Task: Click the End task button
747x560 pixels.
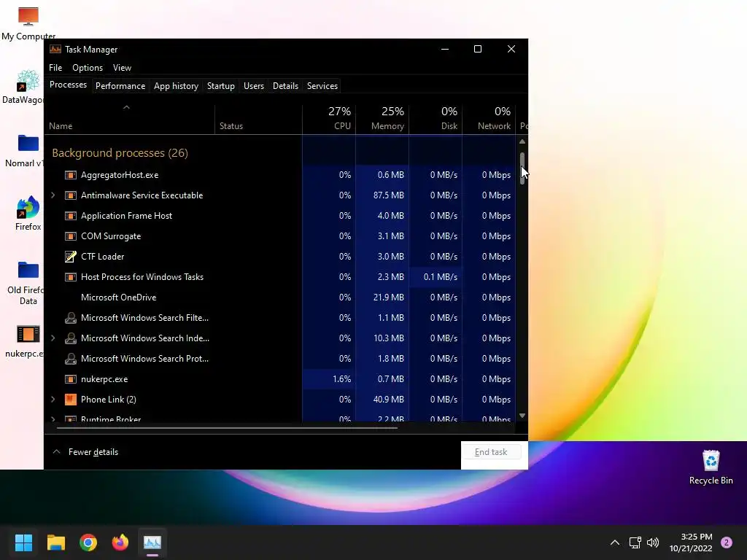Action: pyautogui.click(x=491, y=452)
